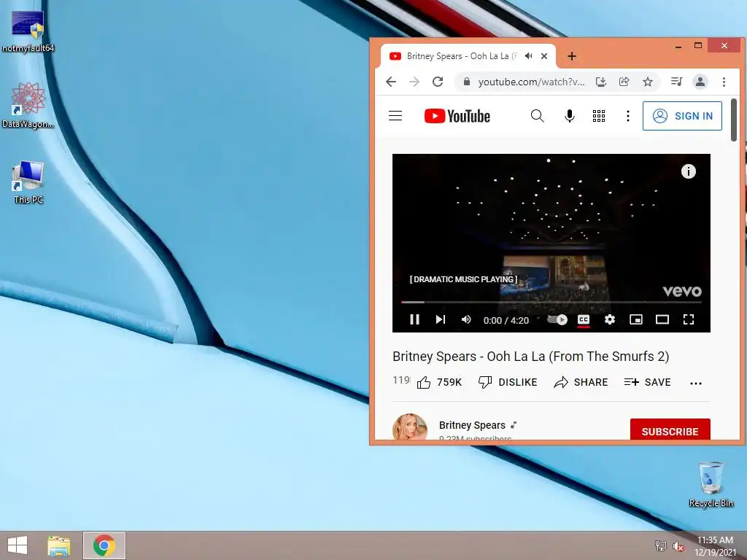
Task: Search with voice microphone
Action: 569,116
